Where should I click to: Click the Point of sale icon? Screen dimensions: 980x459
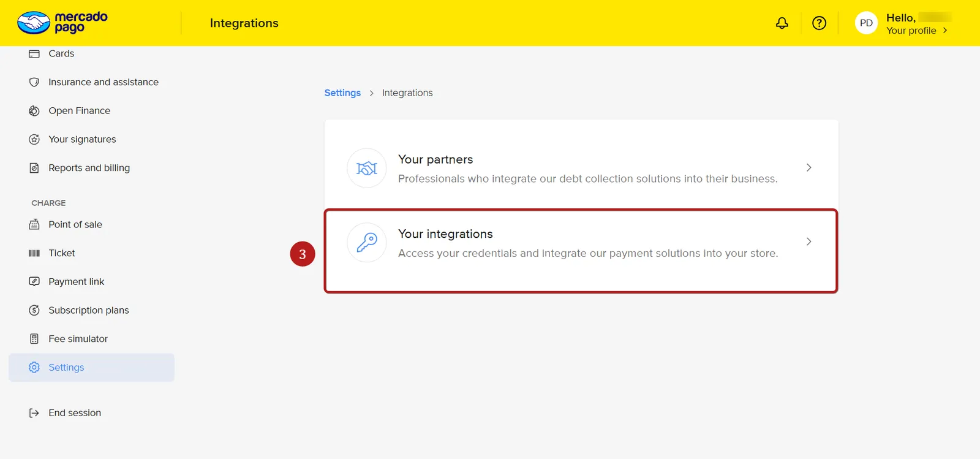[x=34, y=224]
